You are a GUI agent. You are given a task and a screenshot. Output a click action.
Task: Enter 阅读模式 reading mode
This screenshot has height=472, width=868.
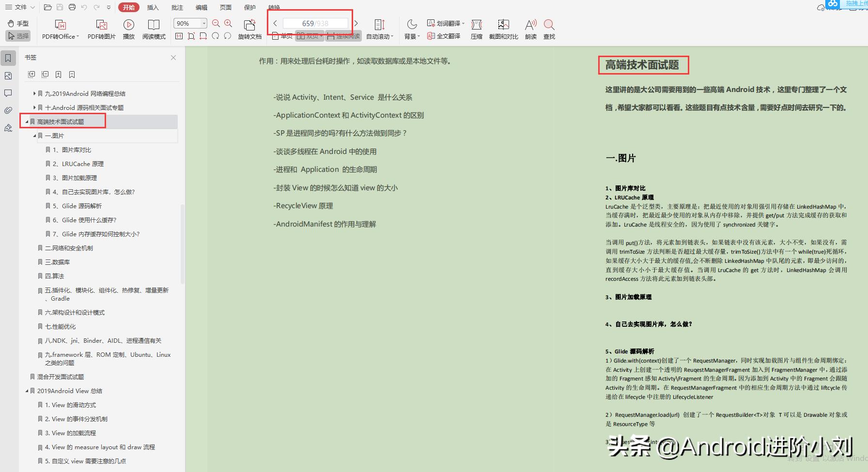pyautogui.click(x=154, y=29)
